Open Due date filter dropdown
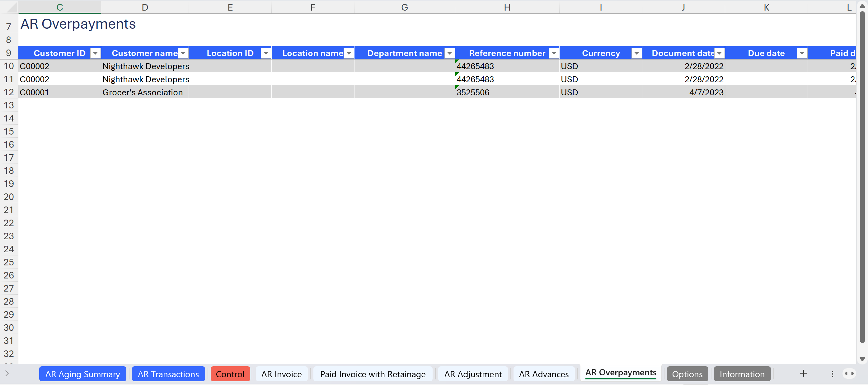 802,53
